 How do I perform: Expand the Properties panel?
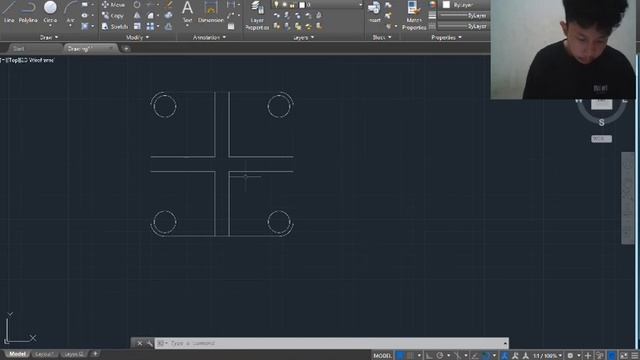tap(446, 37)
